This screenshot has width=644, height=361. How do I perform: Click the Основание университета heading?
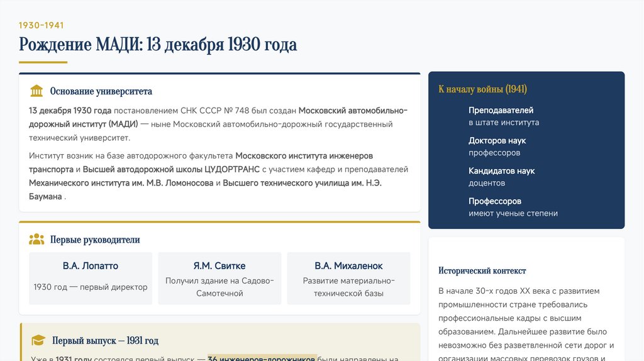tap(101, 91)
